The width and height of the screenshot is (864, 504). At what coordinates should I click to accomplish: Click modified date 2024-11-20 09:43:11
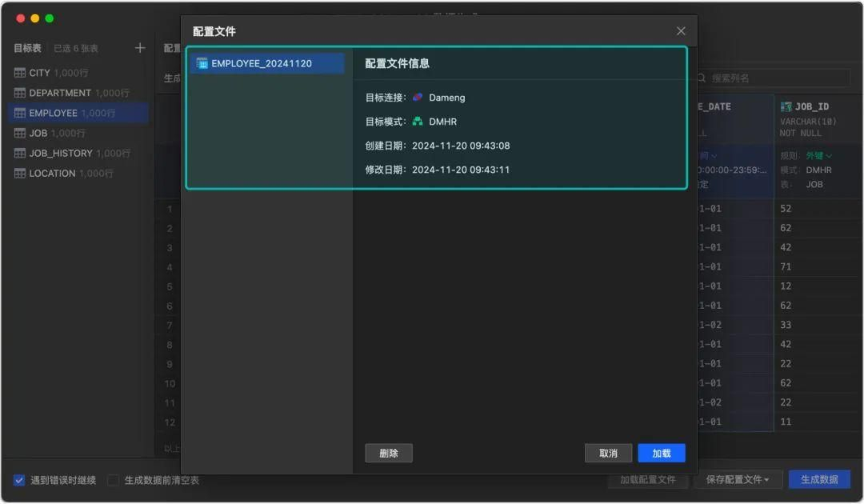tap(461, 170)
